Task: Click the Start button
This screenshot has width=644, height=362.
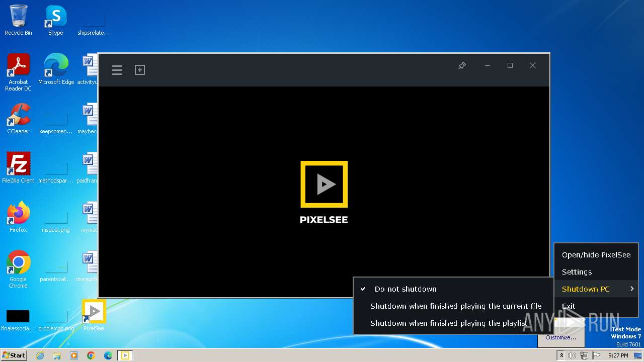Action: click(x=14, y=355)
